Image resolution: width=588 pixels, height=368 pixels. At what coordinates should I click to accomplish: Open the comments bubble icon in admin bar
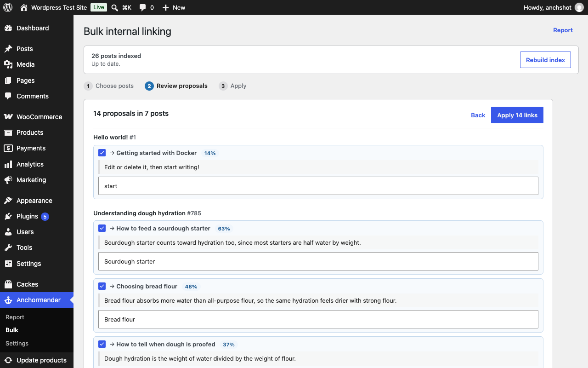coord(143,7)
